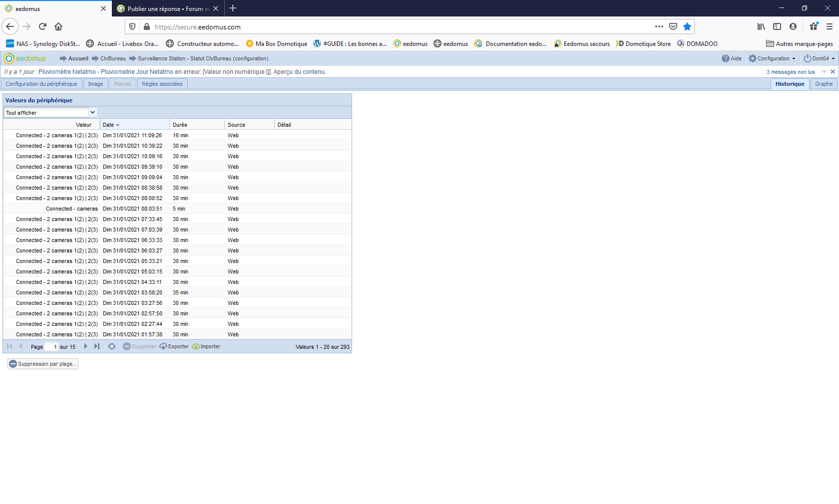
Task: Bookmark star icon in the address bar
Action: [x=687, y=27]
